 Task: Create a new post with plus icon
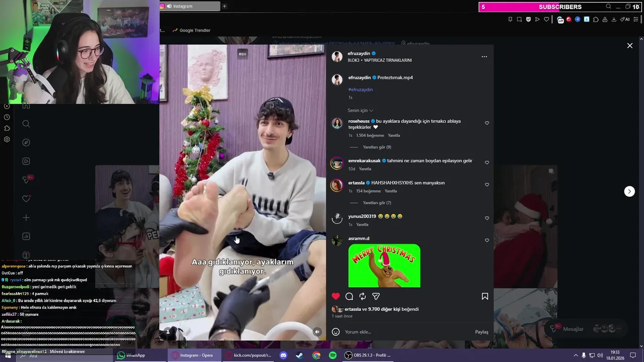click(26, 218)
